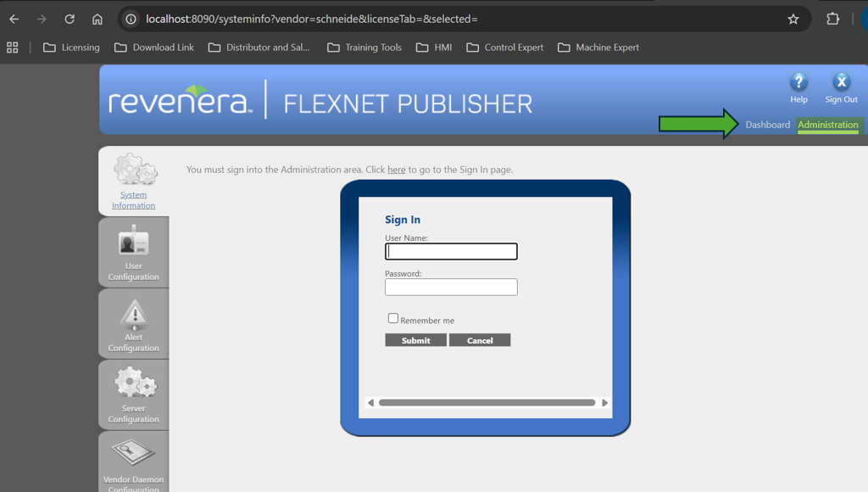This screenshot has width=868, height=492.
Task: Open the browser extensions puzzle icon
Action: [x=832, y=19]
